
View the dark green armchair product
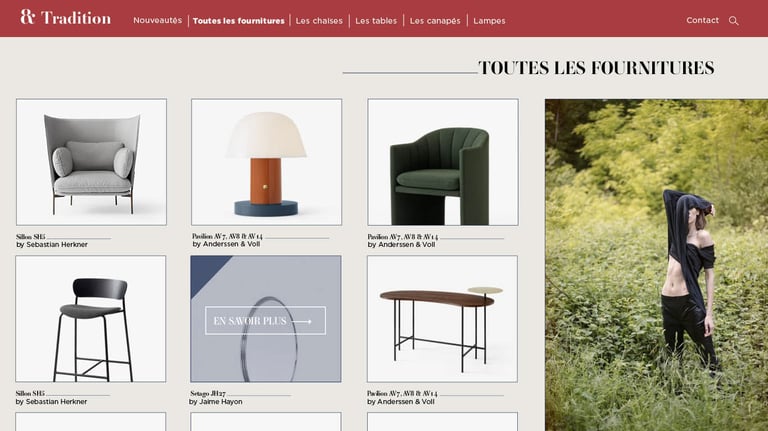443,162
